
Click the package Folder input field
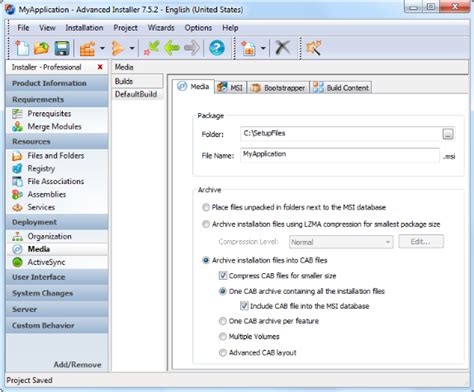(x=340, y=134)
